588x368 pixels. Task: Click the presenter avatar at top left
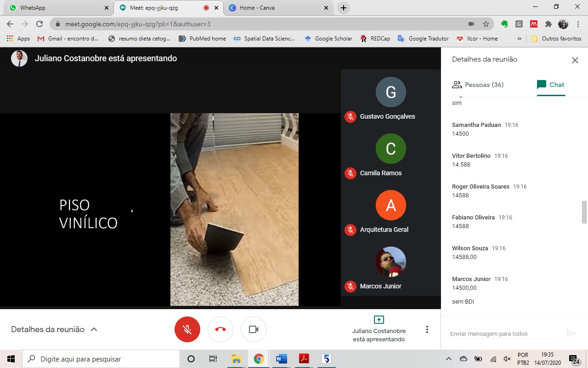point(19,58)
